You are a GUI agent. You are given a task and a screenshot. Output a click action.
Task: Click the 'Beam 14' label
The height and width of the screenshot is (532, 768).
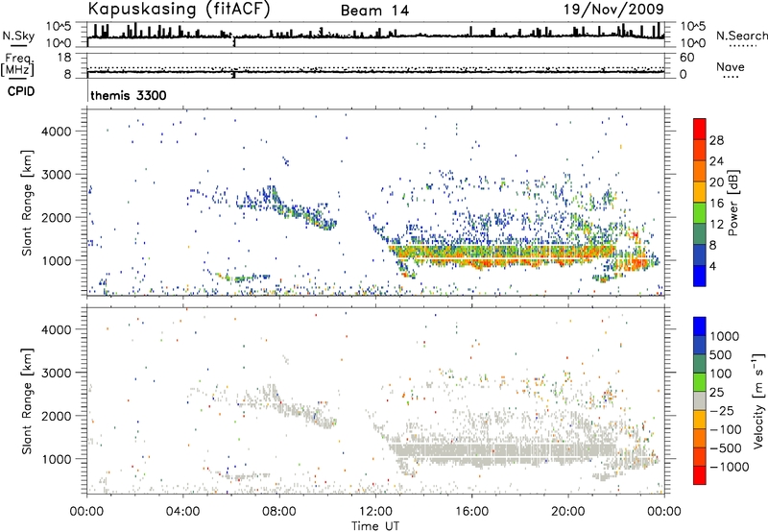coord(374,11)
